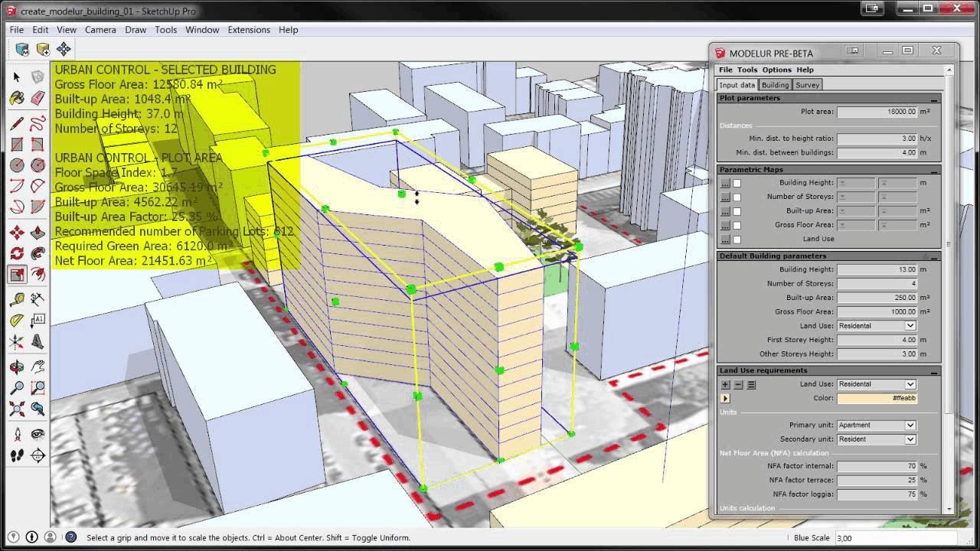Click the Section Plane tool
This screenshot has height=551, width=980.
click(x=38, y=455)
